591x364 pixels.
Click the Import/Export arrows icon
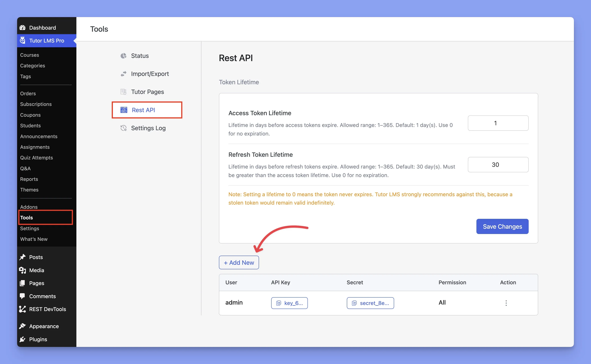pyautogui.click(x=123, y=74)
